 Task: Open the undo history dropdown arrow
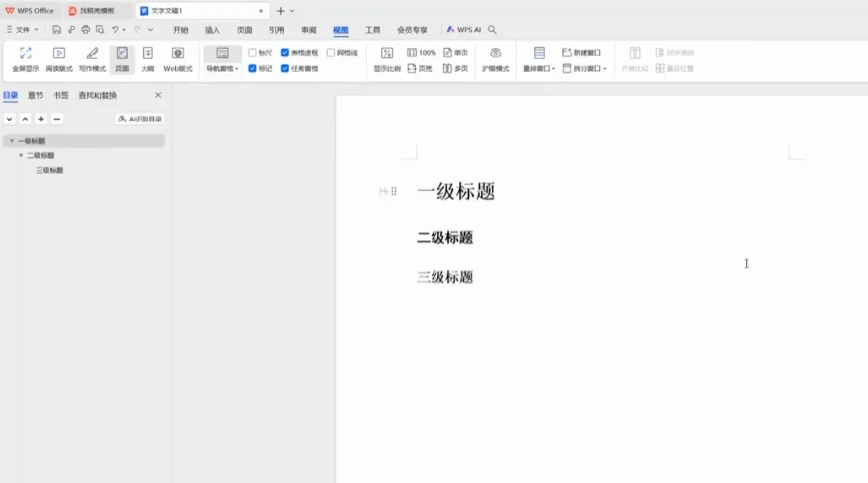pos(124,30)
